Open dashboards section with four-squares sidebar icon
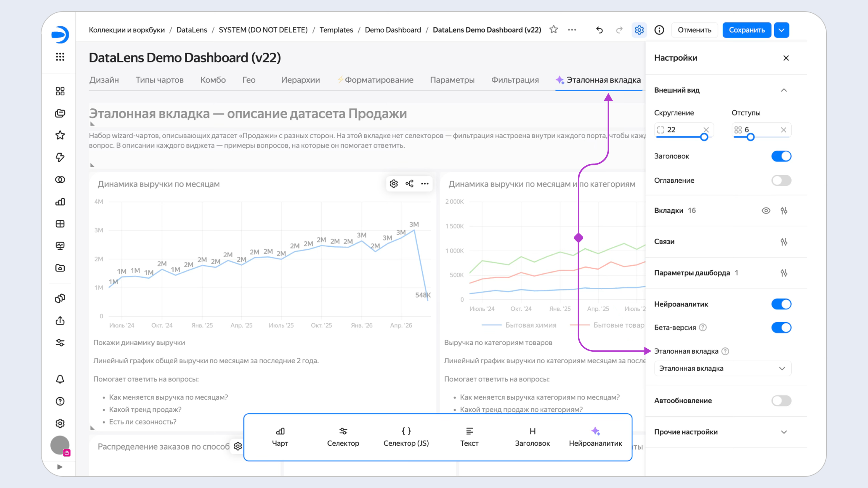The width and height of the screenshot is (868, 488). (x=60, y=91)
